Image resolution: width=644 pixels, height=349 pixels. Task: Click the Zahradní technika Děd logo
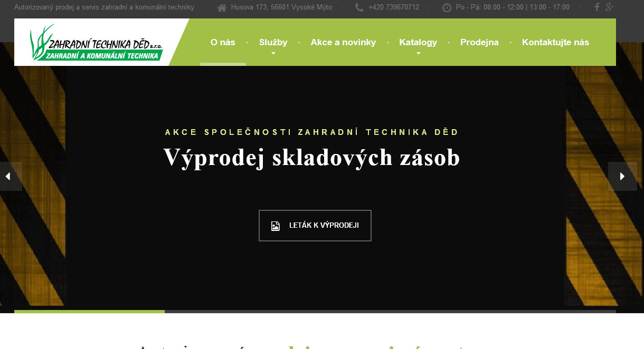(97, 43)
